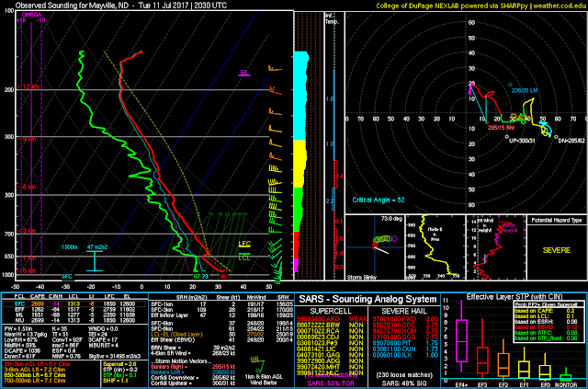Click the 'Potential Hazard Type' header
This screenshot has width=588, height=389.
pos(557,221)
